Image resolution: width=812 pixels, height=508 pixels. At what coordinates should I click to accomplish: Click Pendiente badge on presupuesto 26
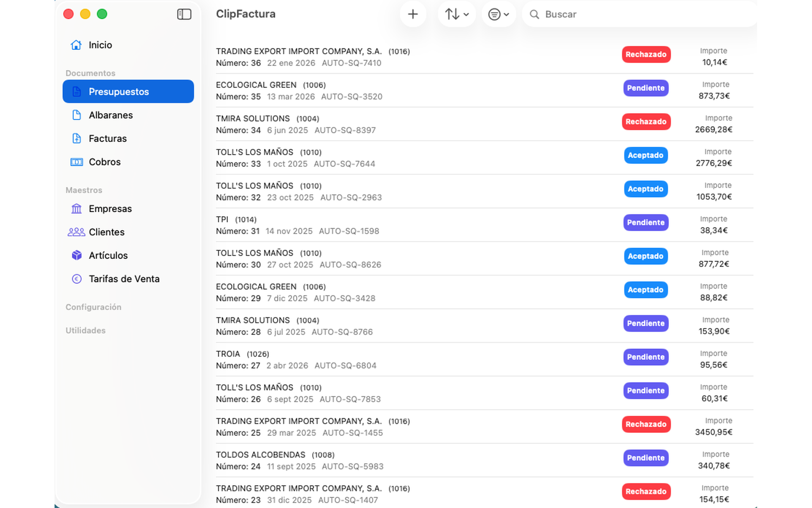pyautogui.click(x=646, y=391)
